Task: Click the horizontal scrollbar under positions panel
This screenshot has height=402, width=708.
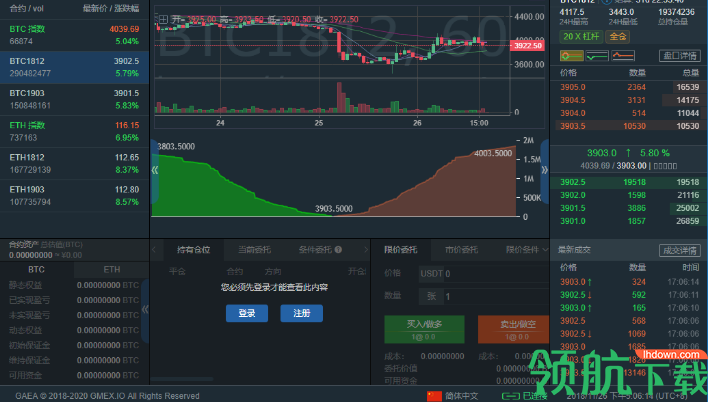Action: click(x=182, y=379)
